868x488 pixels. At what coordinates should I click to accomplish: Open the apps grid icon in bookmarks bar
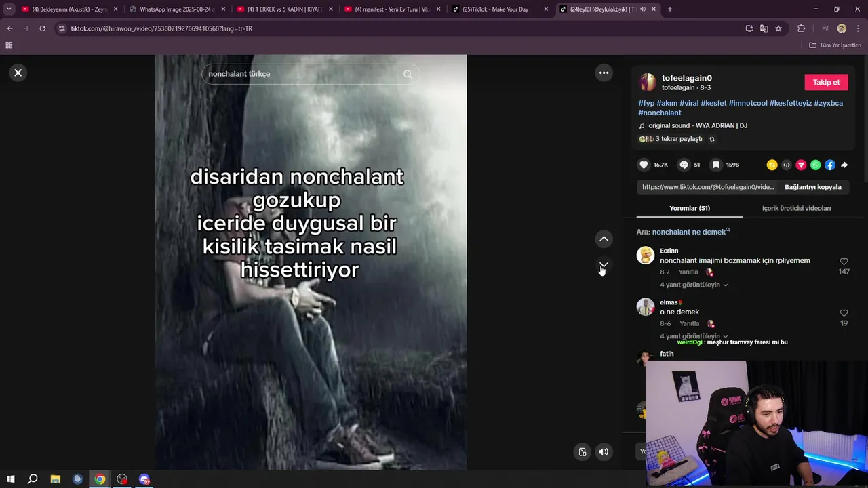[9, 45]
